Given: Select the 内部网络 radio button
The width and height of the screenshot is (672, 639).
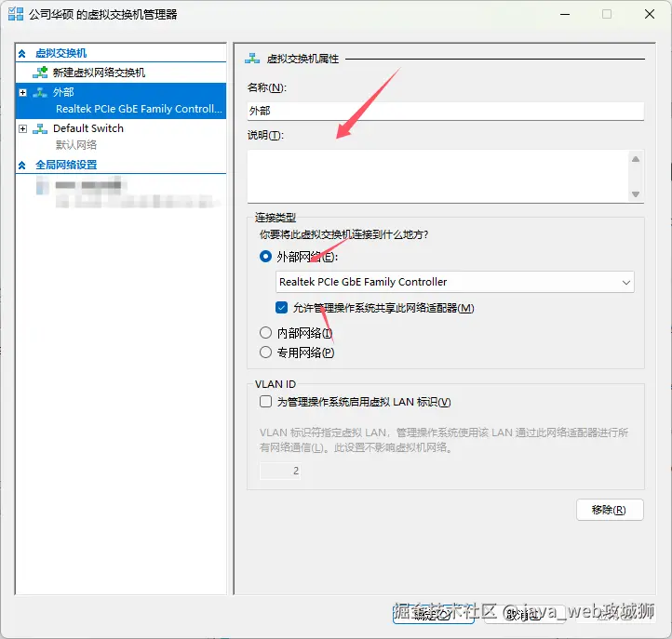Looking at the screenshot, I should (x=265, y=333).
